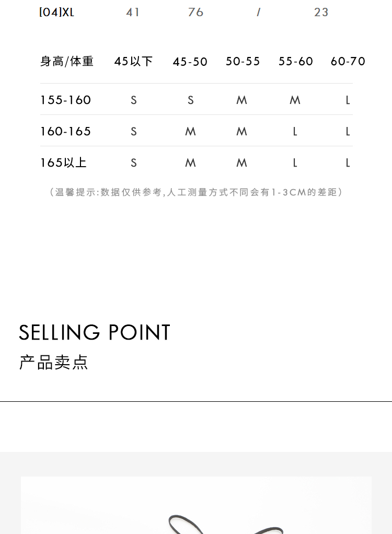Click the 165以上 height row label
This screenshot has height=534, width=392.
[x=63, y=162]
